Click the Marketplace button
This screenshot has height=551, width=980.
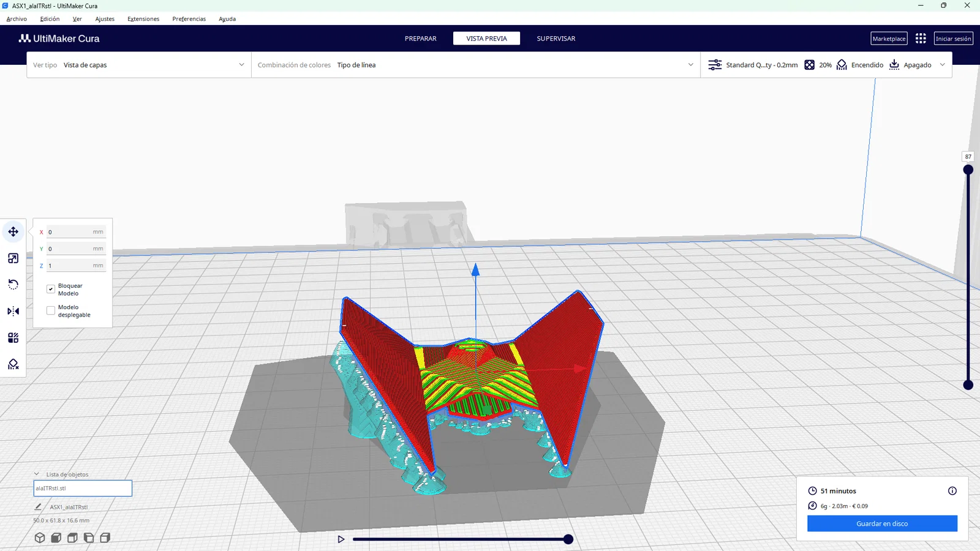[889, 39]
